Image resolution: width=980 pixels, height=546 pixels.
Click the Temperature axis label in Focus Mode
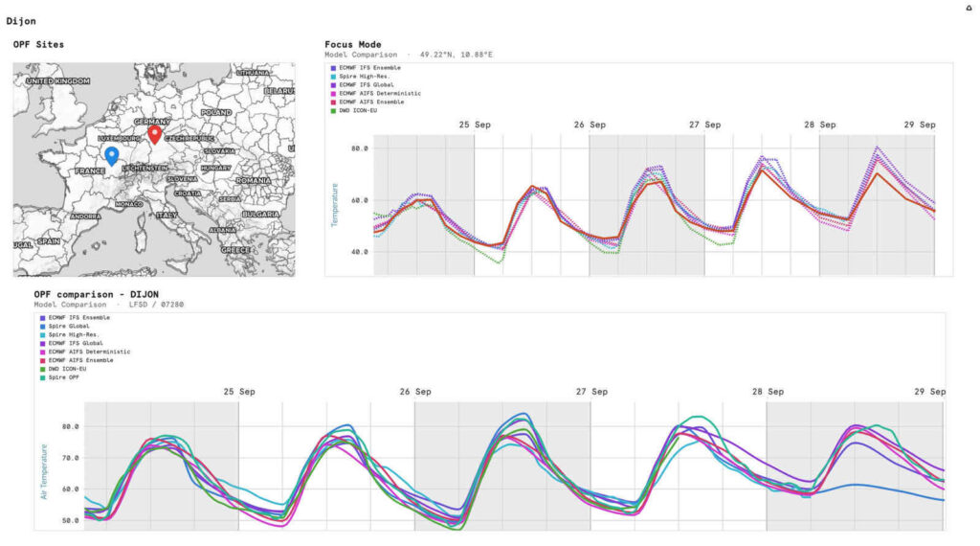[334, 205]
